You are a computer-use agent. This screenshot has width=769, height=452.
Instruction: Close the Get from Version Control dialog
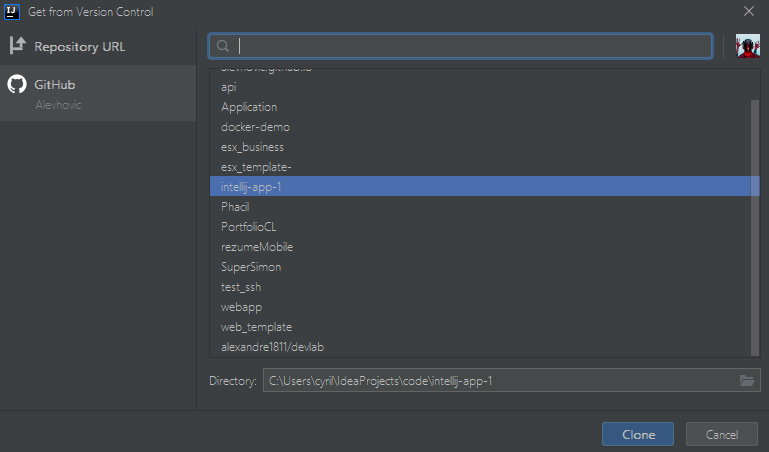click(748, 11)
